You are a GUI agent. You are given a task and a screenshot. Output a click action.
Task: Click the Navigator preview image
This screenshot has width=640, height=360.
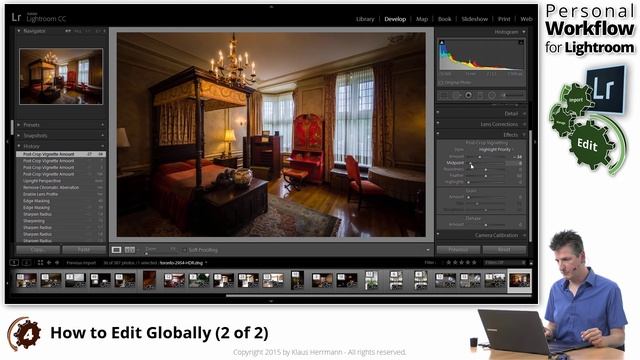[61, 76]
